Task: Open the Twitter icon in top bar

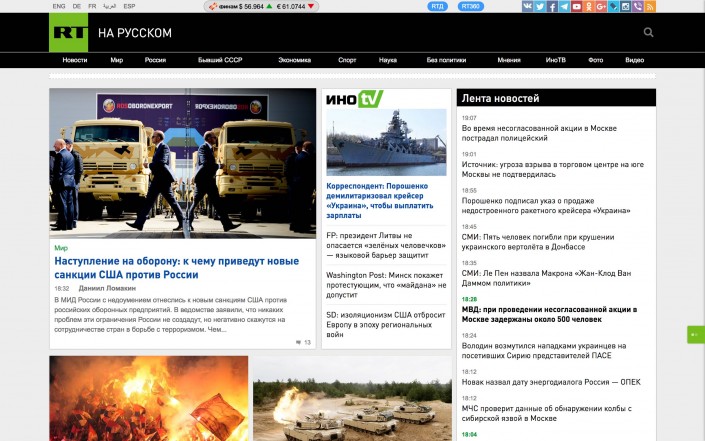Action: pyautogui.click(x=540, y=6)
